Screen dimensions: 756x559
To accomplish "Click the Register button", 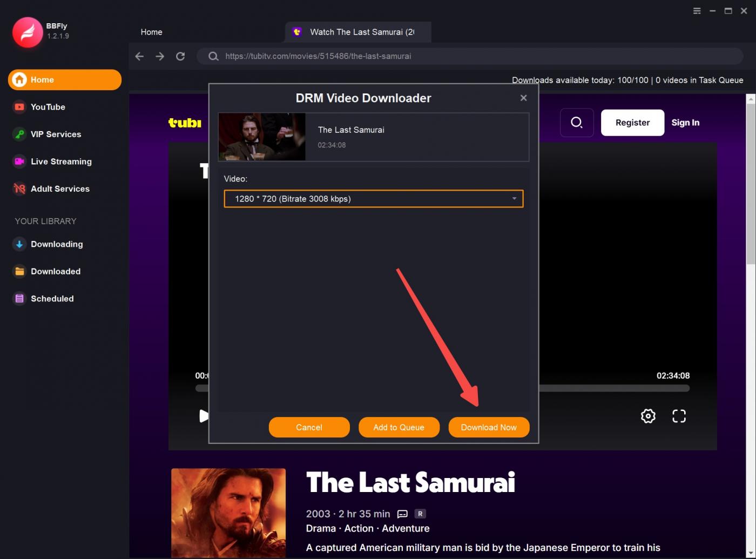I will coord(633,123).
